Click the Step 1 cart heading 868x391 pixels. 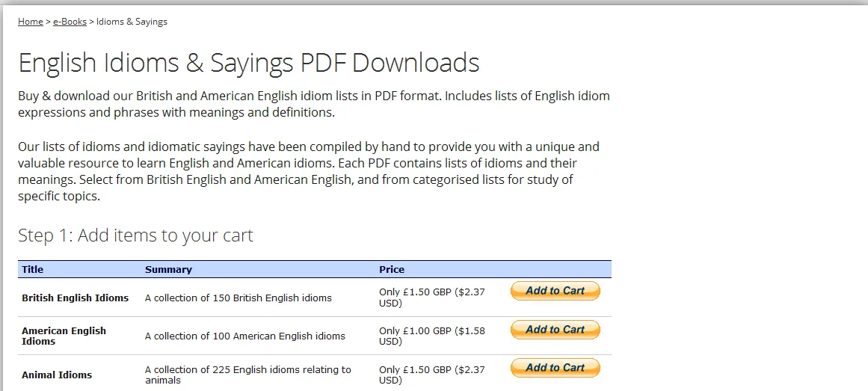tap(135, 235)
